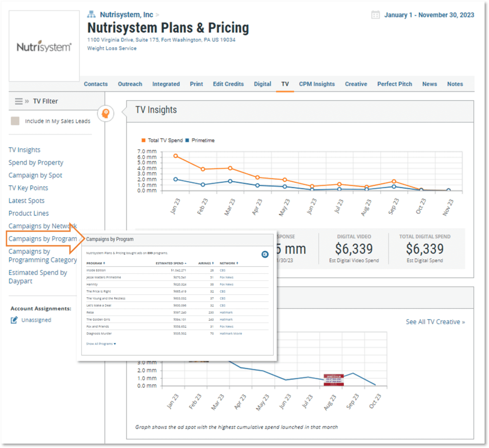Select 'The Golden Girls' program name
Image resolution: width=489 pixels, height=448 pixels.
click(98, 320)
